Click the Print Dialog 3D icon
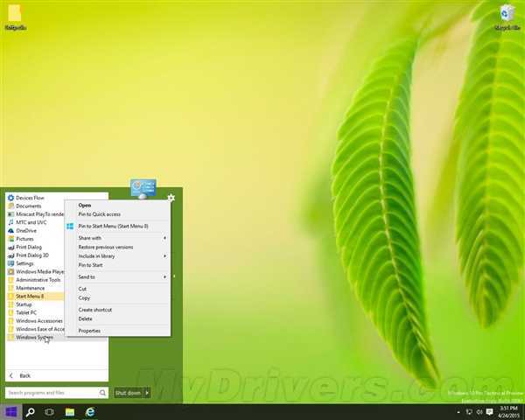The width and height of the screenshot is (525, 420). coord(10,255)
